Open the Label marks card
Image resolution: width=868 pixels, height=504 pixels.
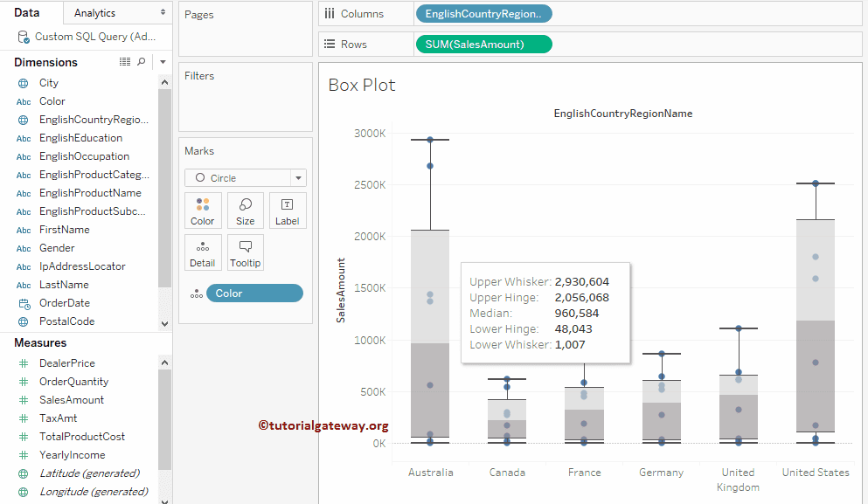(x=288, y=211)
